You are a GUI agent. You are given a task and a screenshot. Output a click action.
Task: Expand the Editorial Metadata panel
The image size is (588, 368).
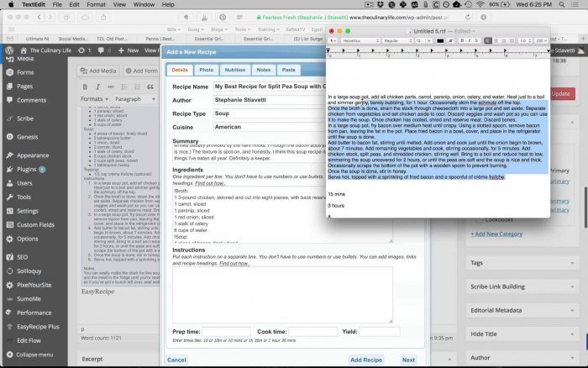[x=522, y=310]
